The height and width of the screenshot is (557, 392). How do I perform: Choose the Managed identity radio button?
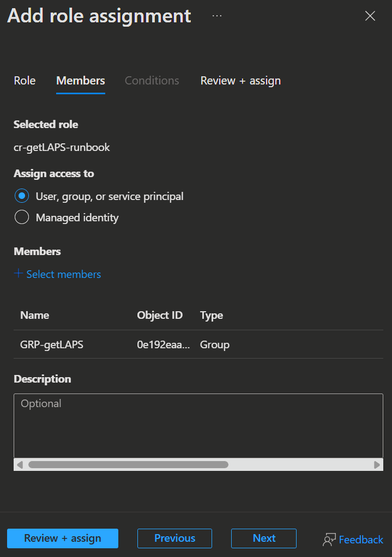pyautogui.click(x=22, y=218)
